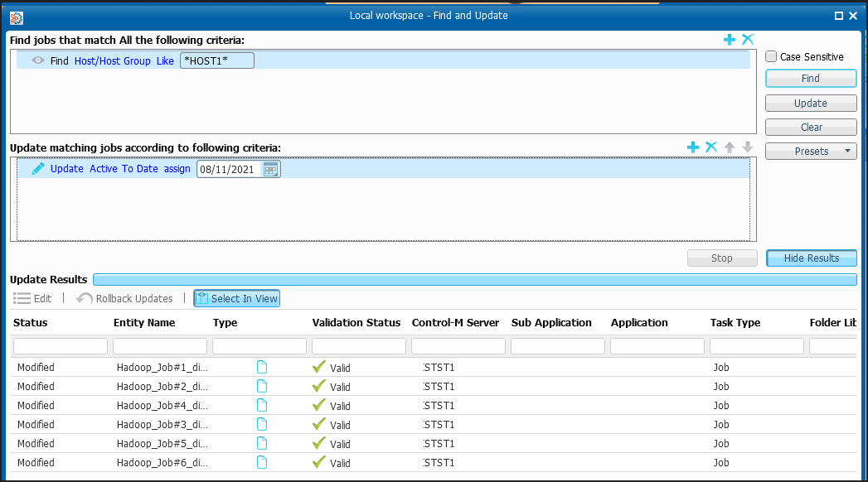This screenshot has height=482, width=868.
Task: Click the Valid checkmark for Hadoop_Job#6
Action: pos(319,462)
